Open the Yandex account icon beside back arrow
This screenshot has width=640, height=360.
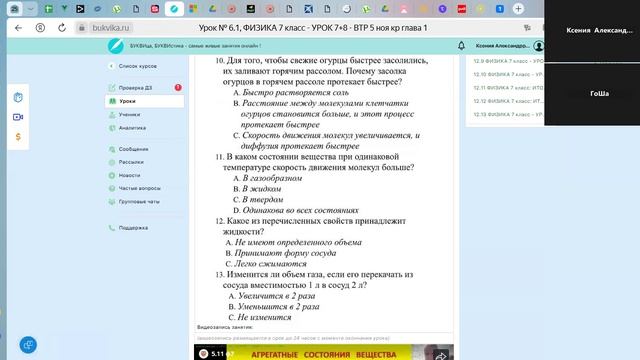tap(40, 28)
